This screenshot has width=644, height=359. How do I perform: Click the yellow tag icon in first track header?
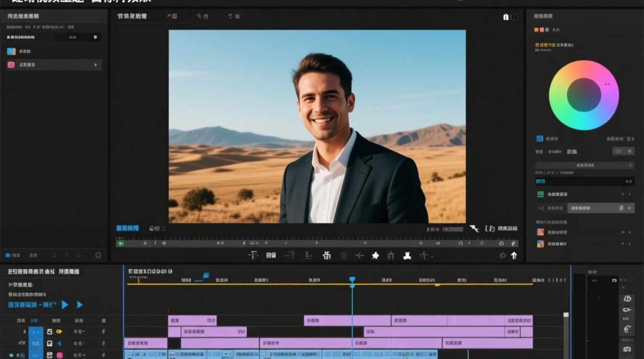[x=59, y=331]
